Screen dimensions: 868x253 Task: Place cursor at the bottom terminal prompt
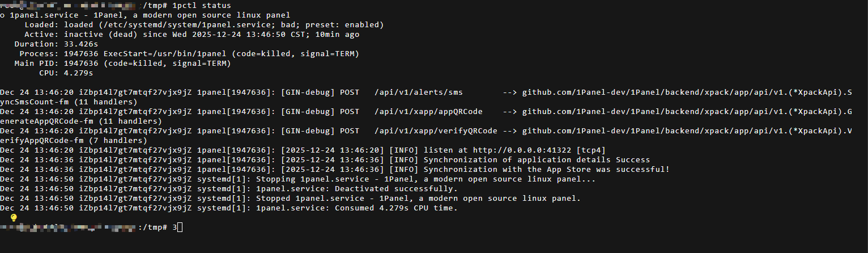pyautogui.click(x=181, y=227)
